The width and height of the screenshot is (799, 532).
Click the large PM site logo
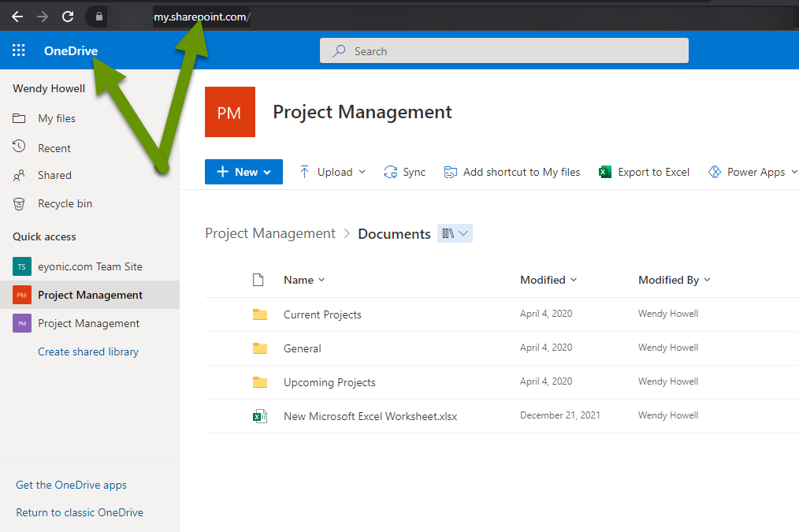[x=230, y=112]
